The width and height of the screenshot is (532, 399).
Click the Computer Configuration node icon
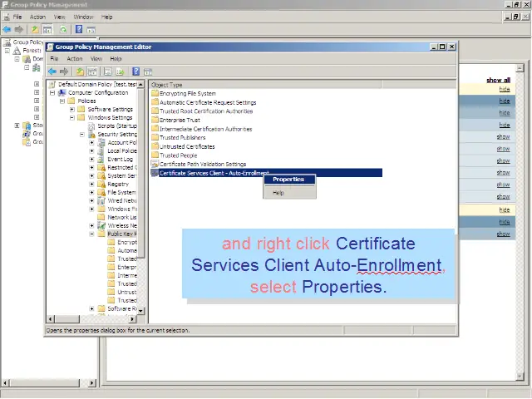[x=62, y=93]
